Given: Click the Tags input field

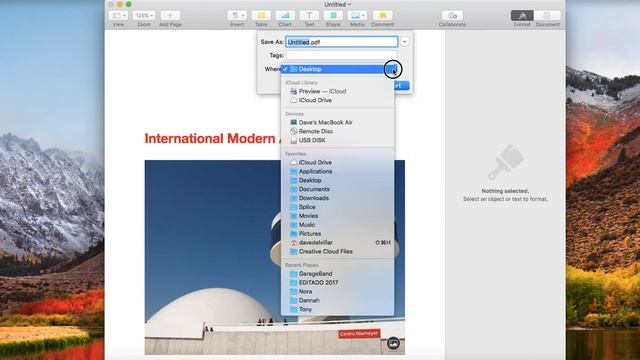Looking at the screenshot, I should click(342, 55).
